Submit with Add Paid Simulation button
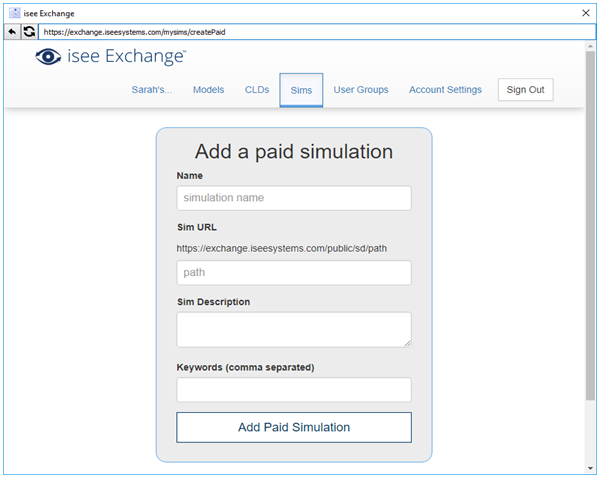The height and width of the screenshot is (479, 601). (294, 427)
